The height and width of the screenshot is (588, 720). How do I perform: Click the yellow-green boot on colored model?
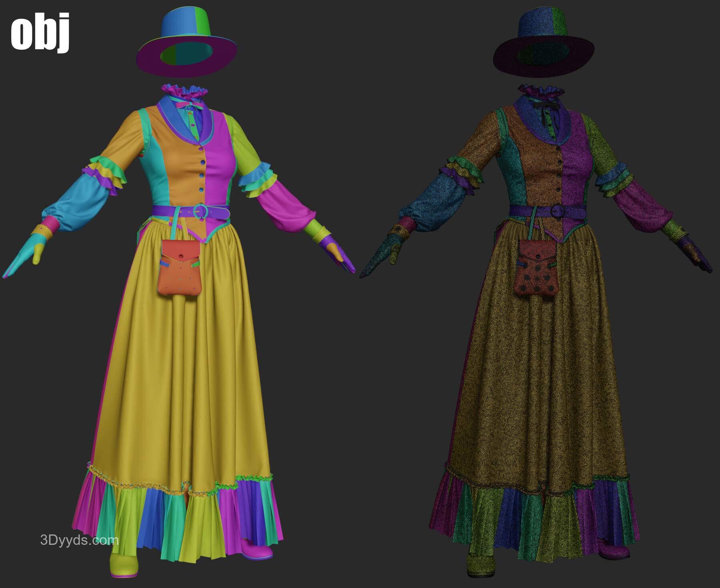[124, 565]
